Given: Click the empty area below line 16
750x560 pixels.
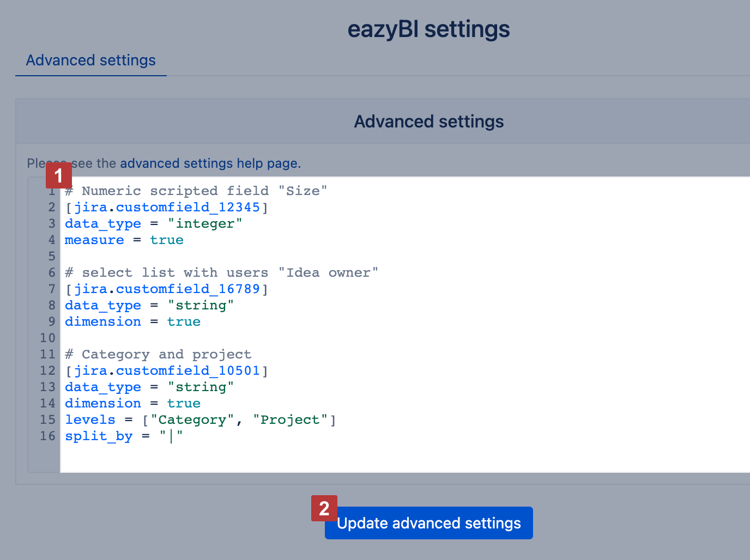Looking at the screenshot, I should (405, 458).
